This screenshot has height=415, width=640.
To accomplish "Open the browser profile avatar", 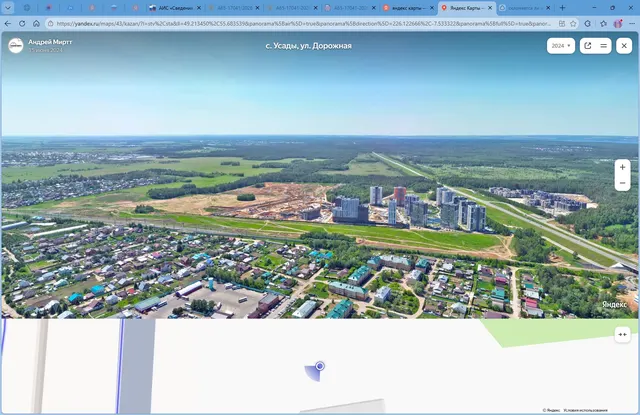I will tap(618, 24).
